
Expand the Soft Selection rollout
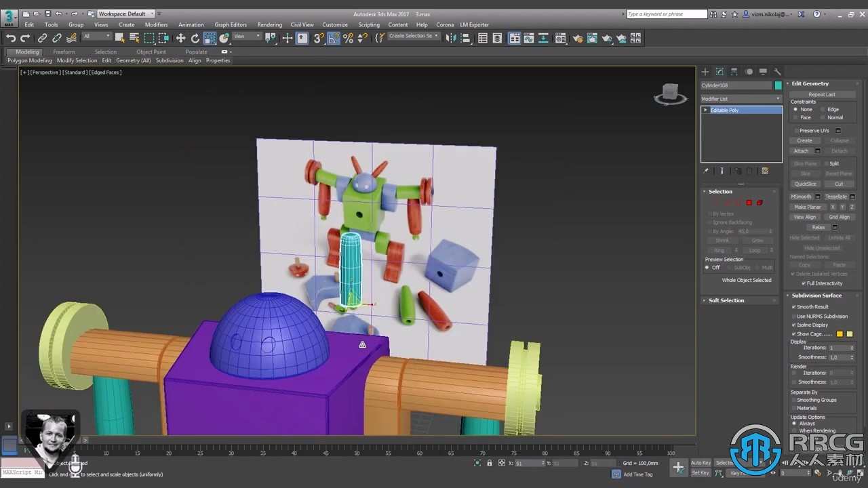tap(726, 300)
